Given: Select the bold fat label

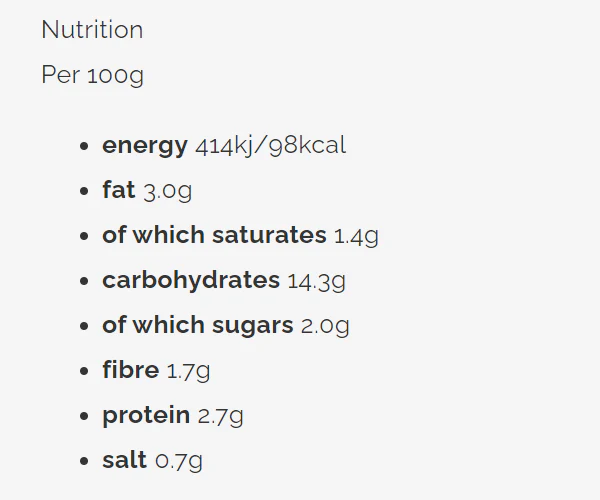Looking at the screenshot, I should pyautogui.click(x=118, y=191).
